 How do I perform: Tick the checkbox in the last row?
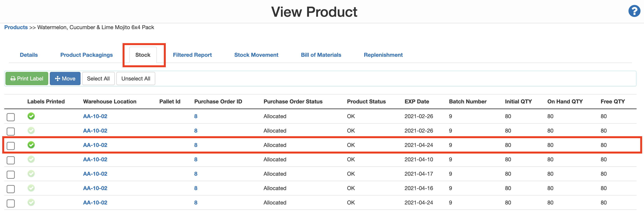(11, 203)
